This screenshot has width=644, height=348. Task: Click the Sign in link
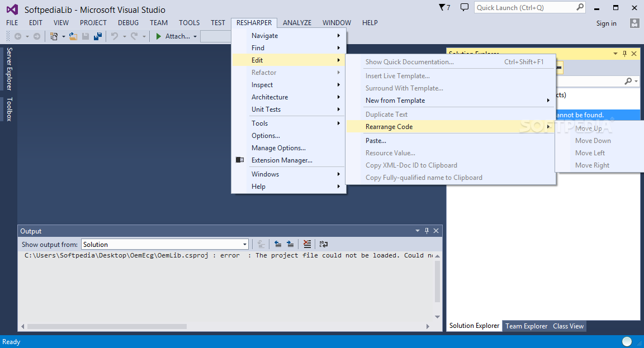(x=606, y=23)
